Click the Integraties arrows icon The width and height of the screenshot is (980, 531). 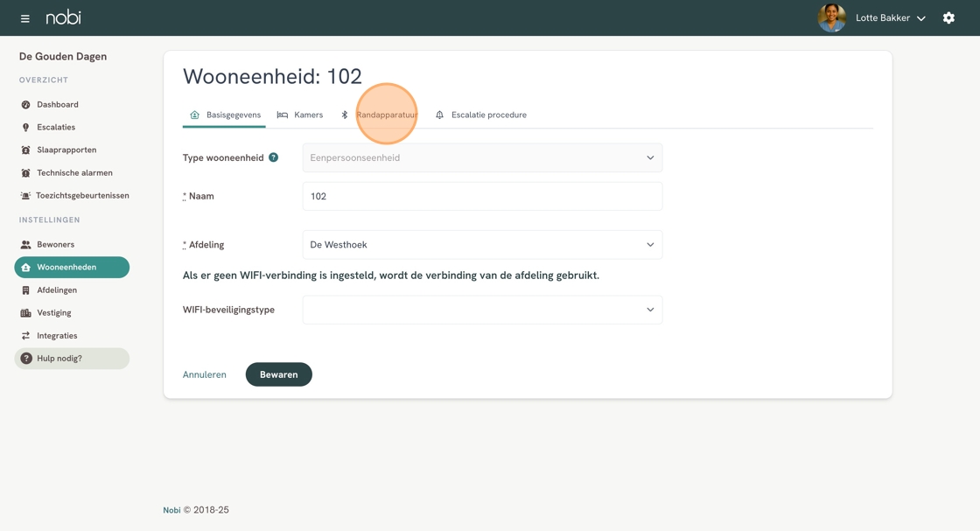(x=25, y=336)
